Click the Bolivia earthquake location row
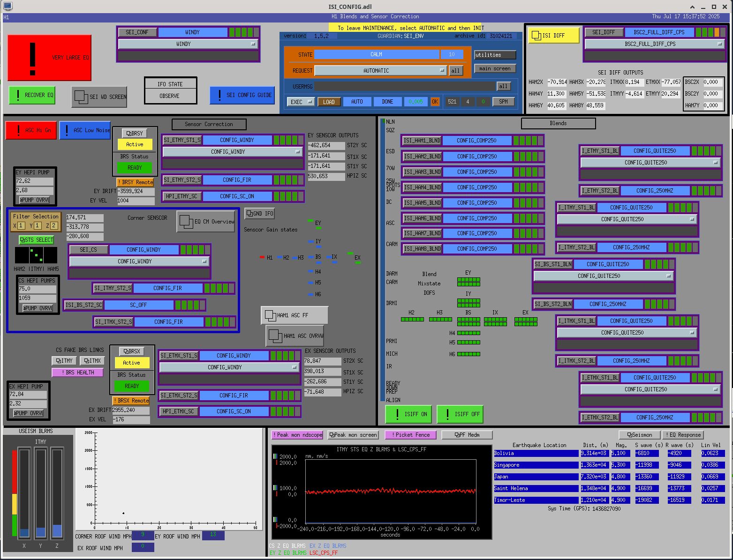Image resolution: width=733 pixels, height=560 pixels. tap(536, 453)
